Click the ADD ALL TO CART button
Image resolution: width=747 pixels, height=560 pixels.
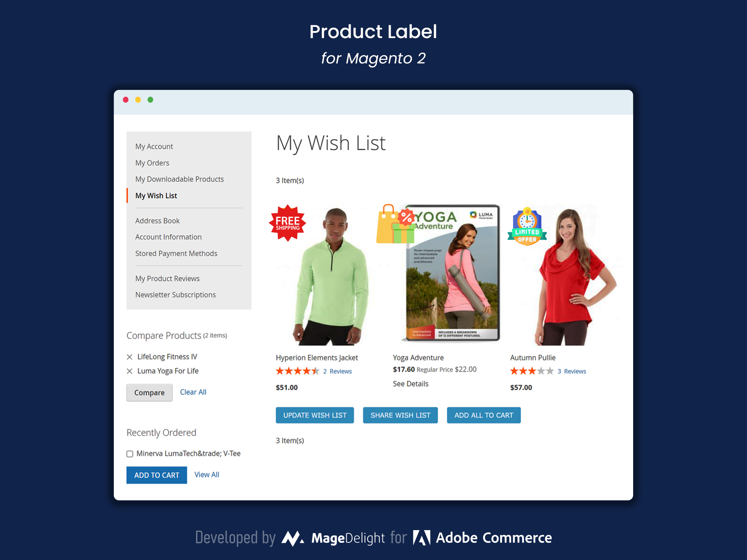point(484,414)
